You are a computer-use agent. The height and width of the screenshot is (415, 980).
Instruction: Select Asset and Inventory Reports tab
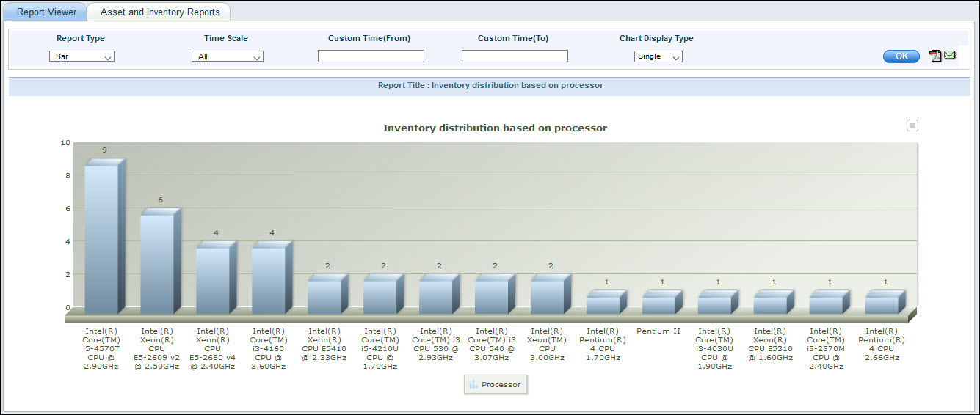[x=160, y=12]
